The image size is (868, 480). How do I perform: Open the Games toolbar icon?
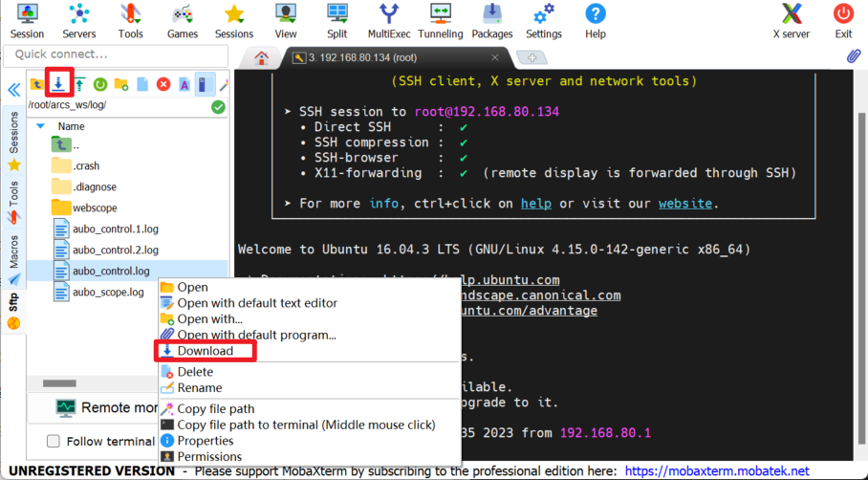click(x=183, y=21)
